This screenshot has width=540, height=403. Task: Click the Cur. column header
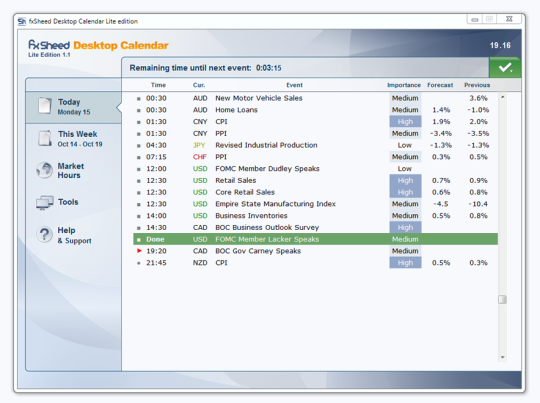[199, 85]
